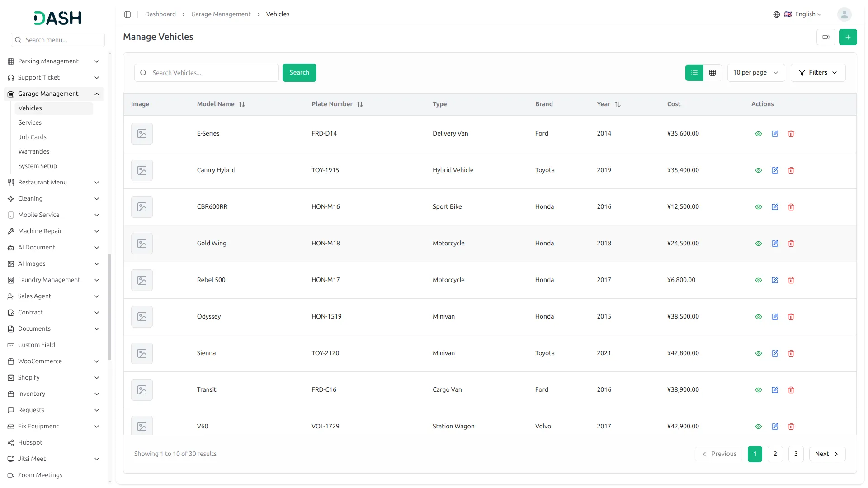Expand Parking Management menu
This screenshot has height=488, width=868.
54,61
